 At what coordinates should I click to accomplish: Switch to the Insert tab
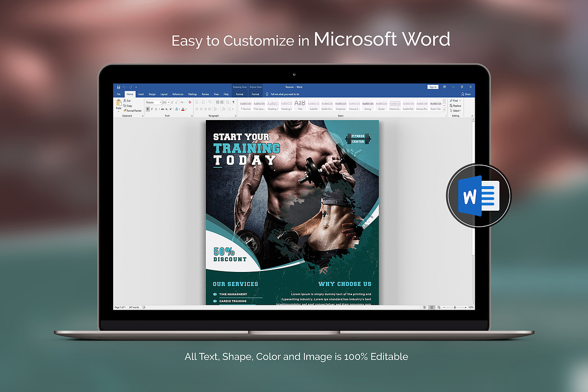[x=141, y=94]
